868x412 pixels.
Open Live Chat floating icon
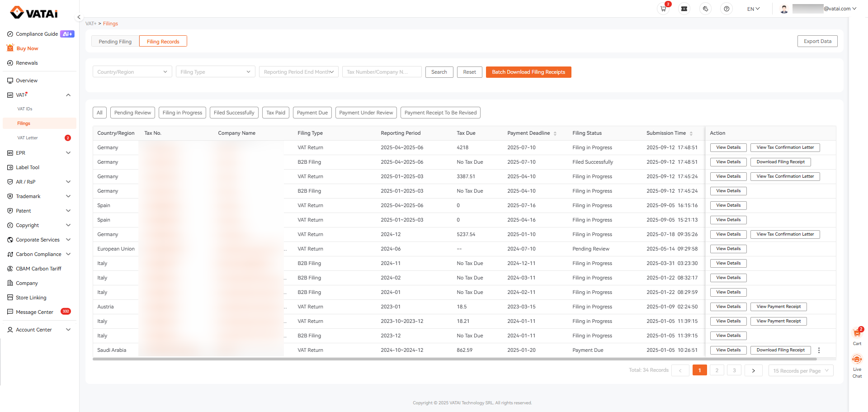click(857, 360)
